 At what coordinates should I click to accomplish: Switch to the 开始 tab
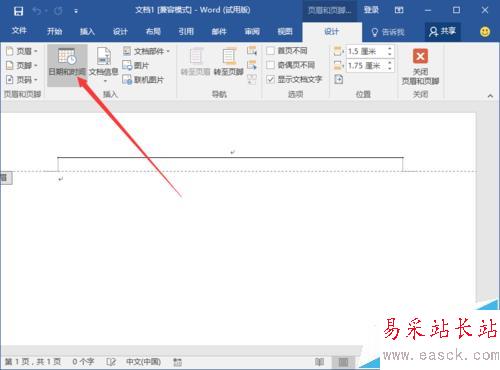click(54, 32)
